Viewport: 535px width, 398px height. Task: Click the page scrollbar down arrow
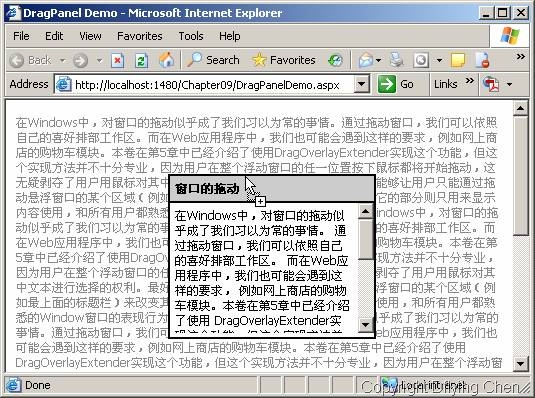pos(520,364)
